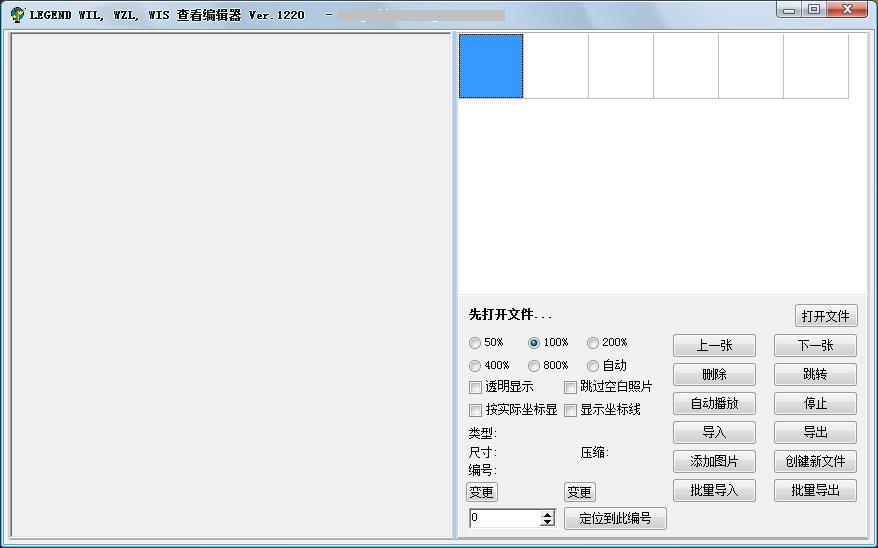
Task: Click the app icon in title bar
Action: point(17,15)
